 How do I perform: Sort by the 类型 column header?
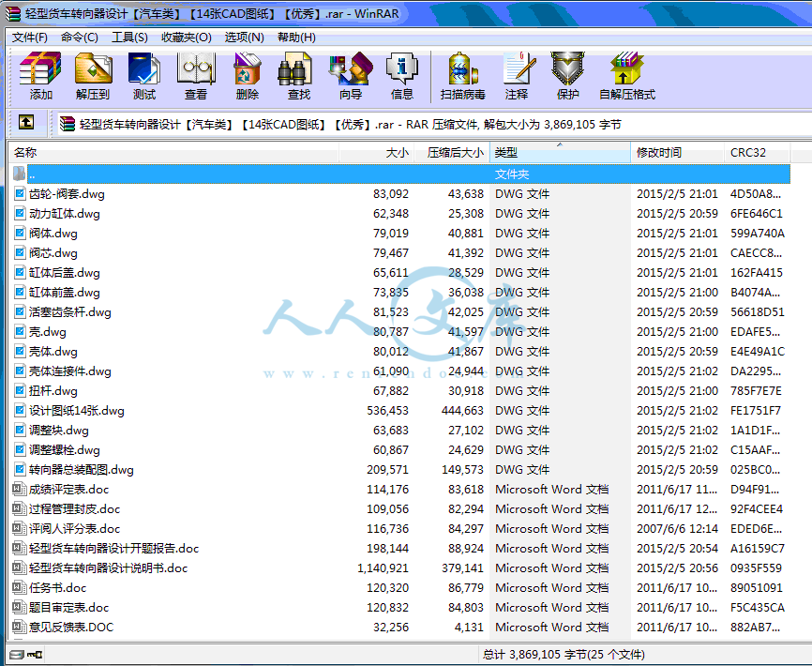point(561,153)
